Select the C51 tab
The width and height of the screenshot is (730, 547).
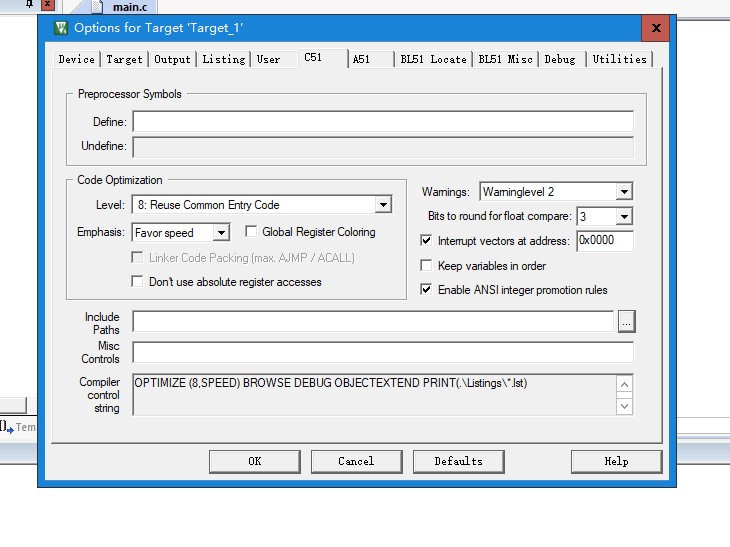322,58
